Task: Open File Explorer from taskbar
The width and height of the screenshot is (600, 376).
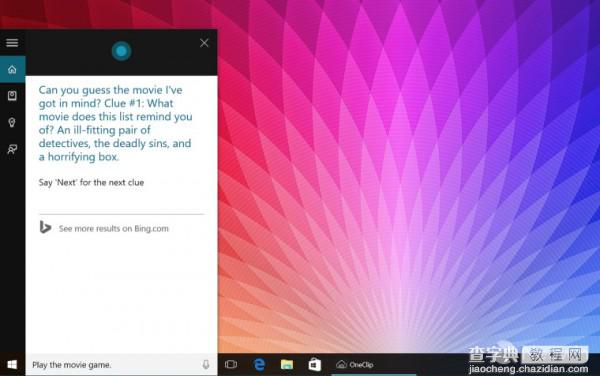Action: tap(287, 364)
